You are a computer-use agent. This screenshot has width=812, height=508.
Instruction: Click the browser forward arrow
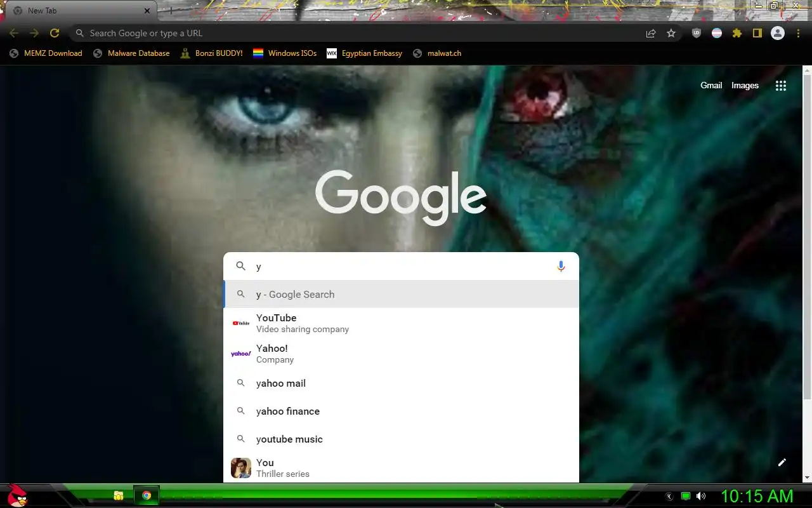coord(34,33)
